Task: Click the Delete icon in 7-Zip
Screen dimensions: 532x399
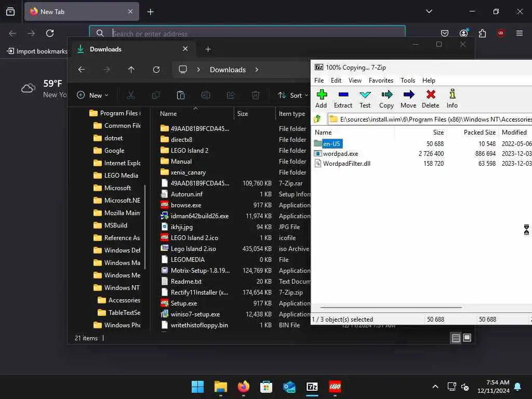Action: pyautogui.click(x=431, y=99)
